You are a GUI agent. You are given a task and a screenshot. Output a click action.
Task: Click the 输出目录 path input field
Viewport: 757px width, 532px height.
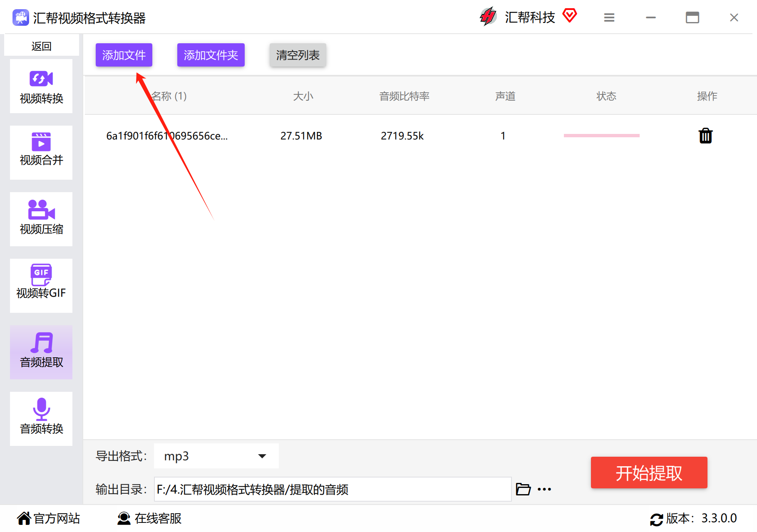333,489
